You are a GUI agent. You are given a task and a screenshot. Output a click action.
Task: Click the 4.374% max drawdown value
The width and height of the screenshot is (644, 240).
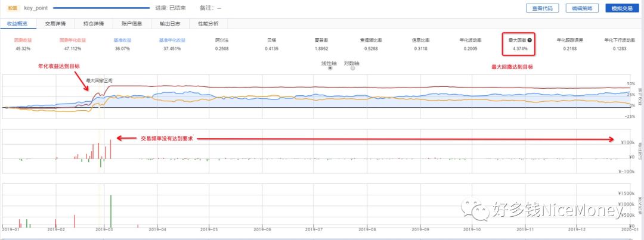[520, 48]
